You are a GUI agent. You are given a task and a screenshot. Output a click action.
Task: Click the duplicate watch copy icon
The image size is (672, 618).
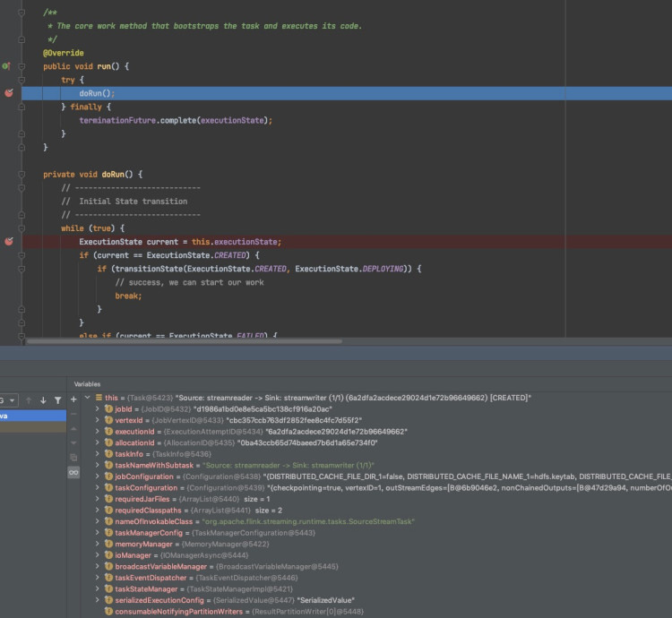point(73,458)
